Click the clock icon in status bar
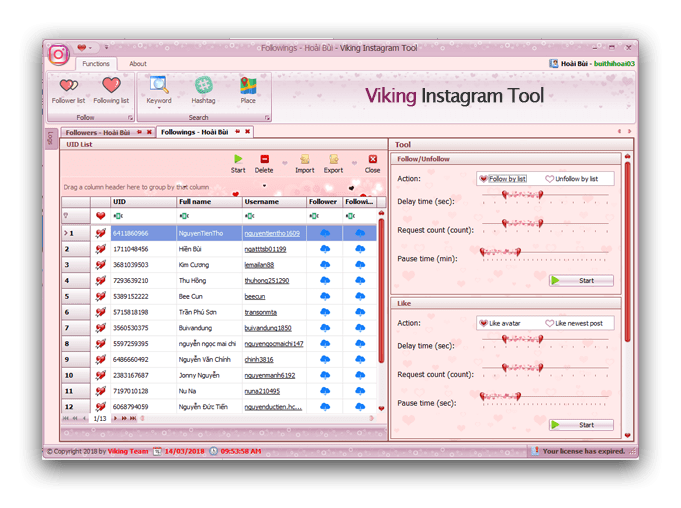This screenshot has height=508, width=681. pyautogui.click(x=213, y=451)
